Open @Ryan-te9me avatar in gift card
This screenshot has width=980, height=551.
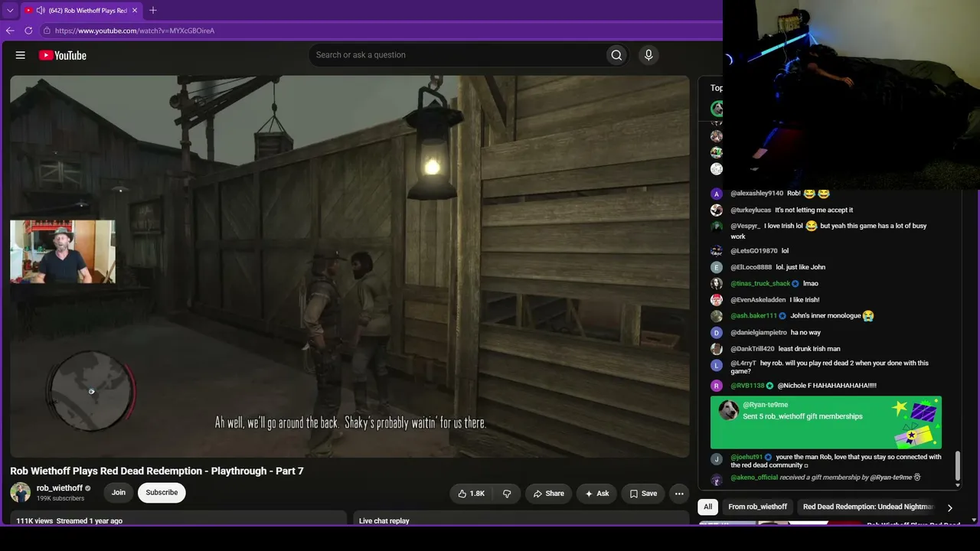(x=728, y=411)
